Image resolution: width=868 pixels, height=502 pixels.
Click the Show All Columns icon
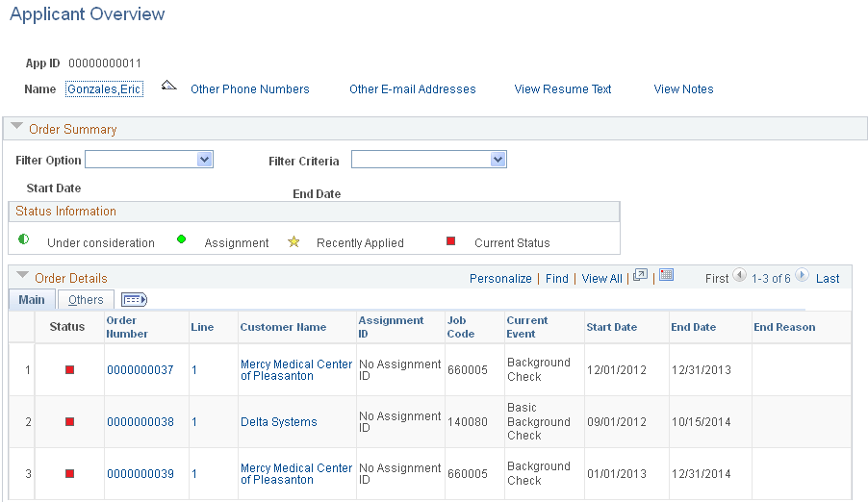pyautogui.click(x=134, y=300)
